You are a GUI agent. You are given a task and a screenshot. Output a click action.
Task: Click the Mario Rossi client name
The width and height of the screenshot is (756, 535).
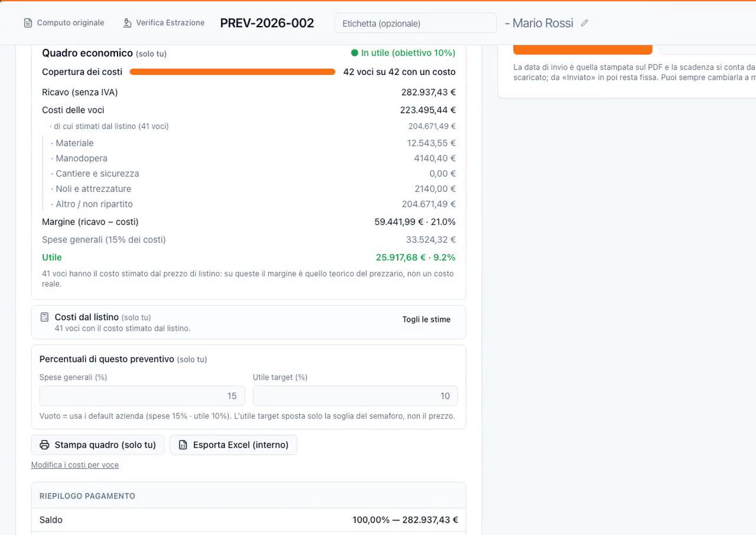click(543, 23)
